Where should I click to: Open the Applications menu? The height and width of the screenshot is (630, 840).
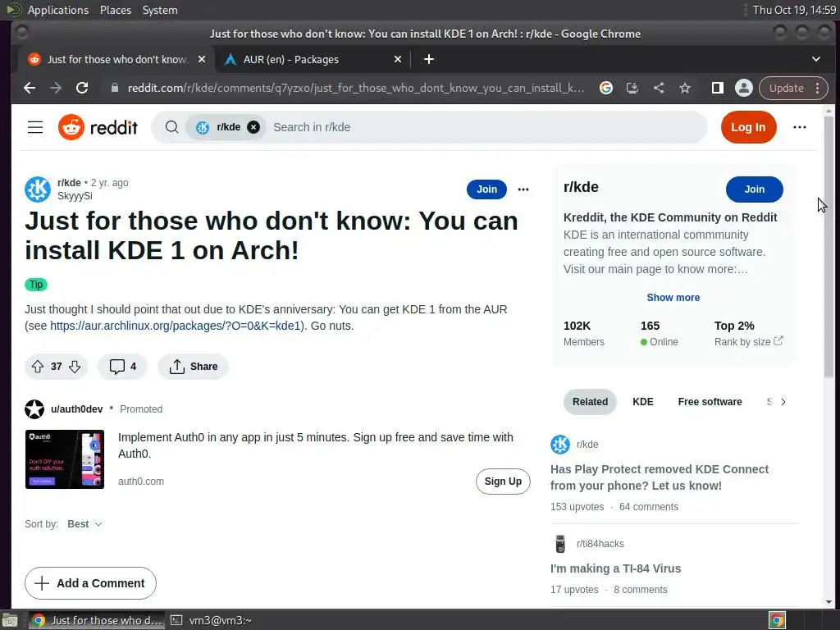tap(58, 10)
